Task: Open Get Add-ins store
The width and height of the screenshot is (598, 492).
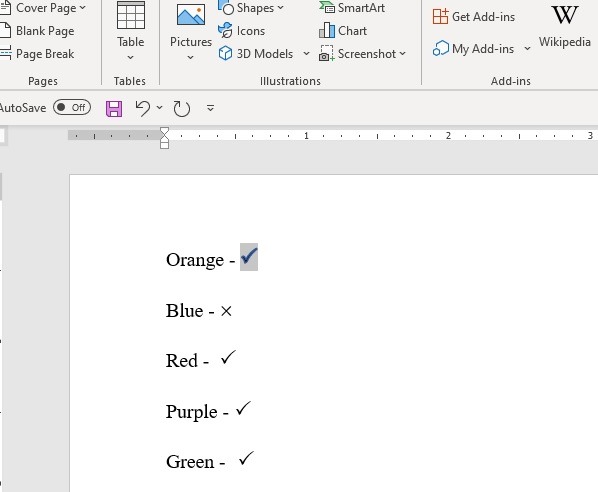Action: (x=474, y=17)
